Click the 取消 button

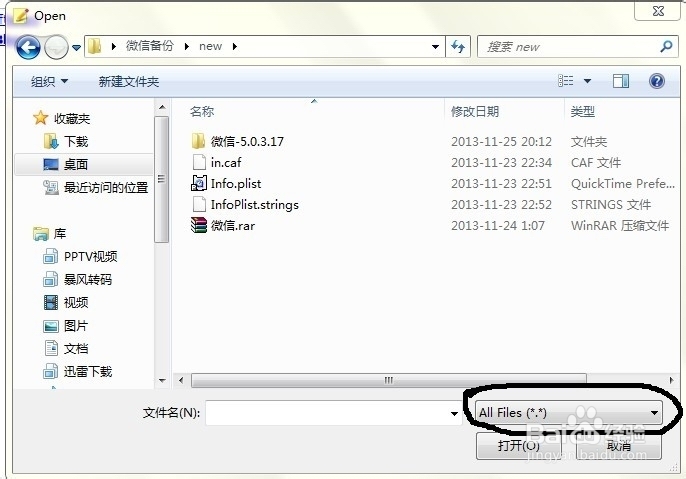619,446
